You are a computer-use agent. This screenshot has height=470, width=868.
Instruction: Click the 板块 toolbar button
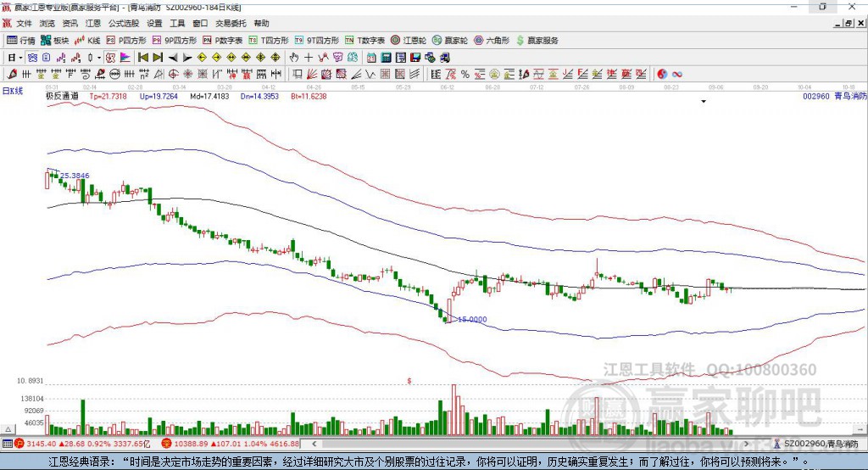[x=55, y=41]
